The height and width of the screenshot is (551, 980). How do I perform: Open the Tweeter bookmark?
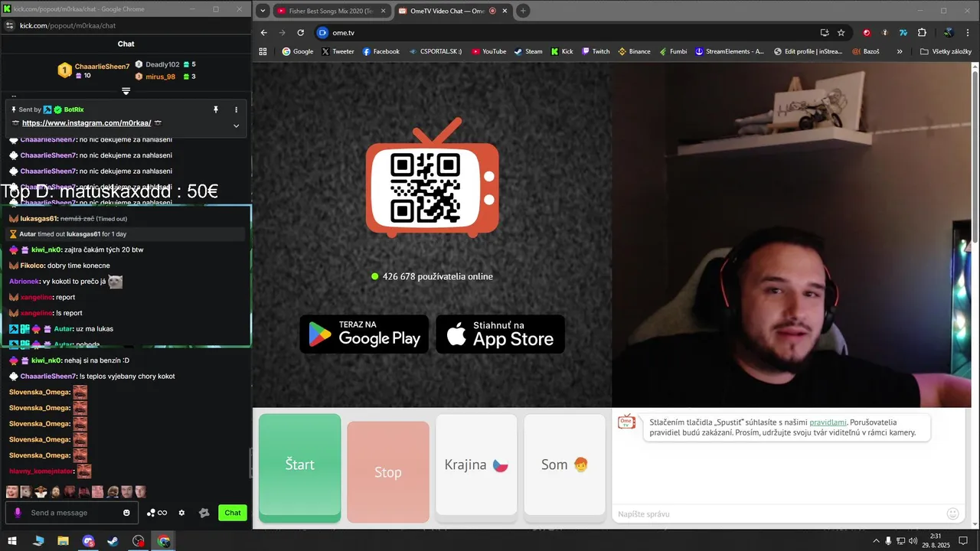pos(338,51)
